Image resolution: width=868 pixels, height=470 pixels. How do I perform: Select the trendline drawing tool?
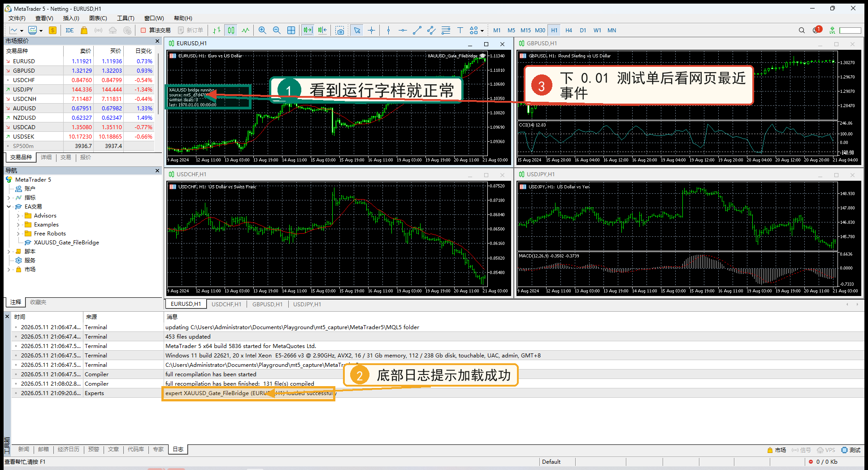(x=417, y=30)
